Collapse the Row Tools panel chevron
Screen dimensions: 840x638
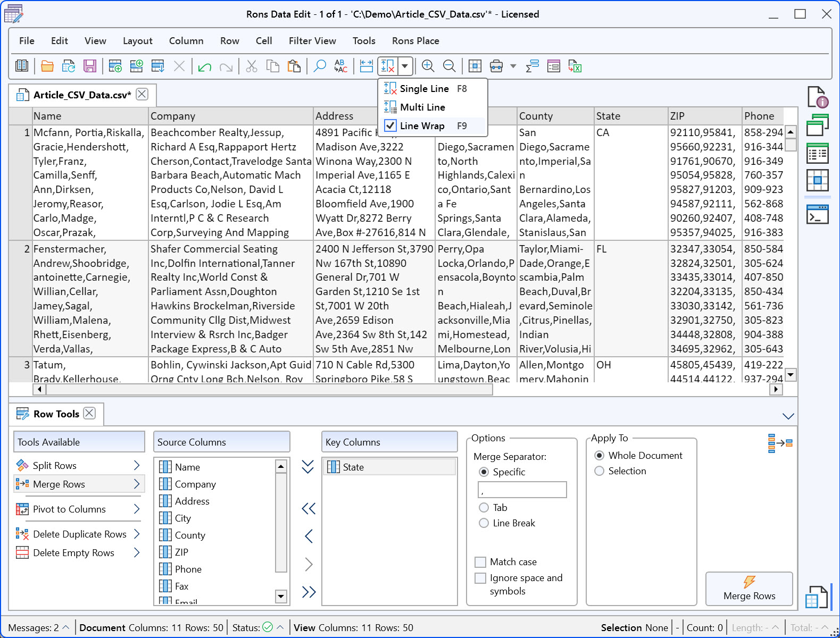pos(788,416)
